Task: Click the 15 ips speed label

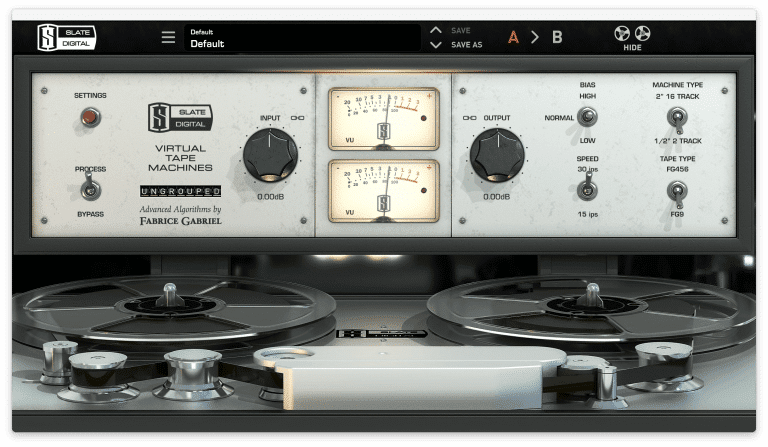Action: tap(587, 214)
